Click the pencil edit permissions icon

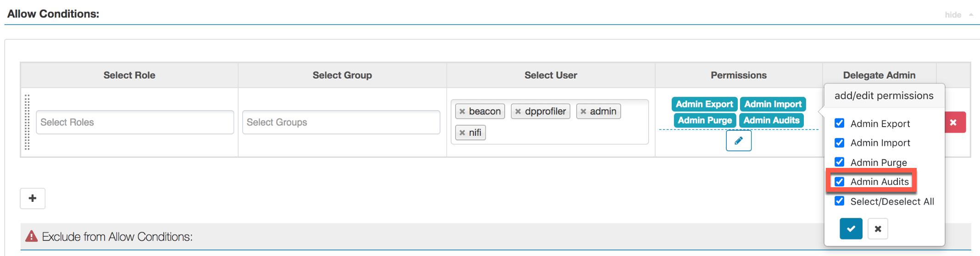tap(738, 141)
